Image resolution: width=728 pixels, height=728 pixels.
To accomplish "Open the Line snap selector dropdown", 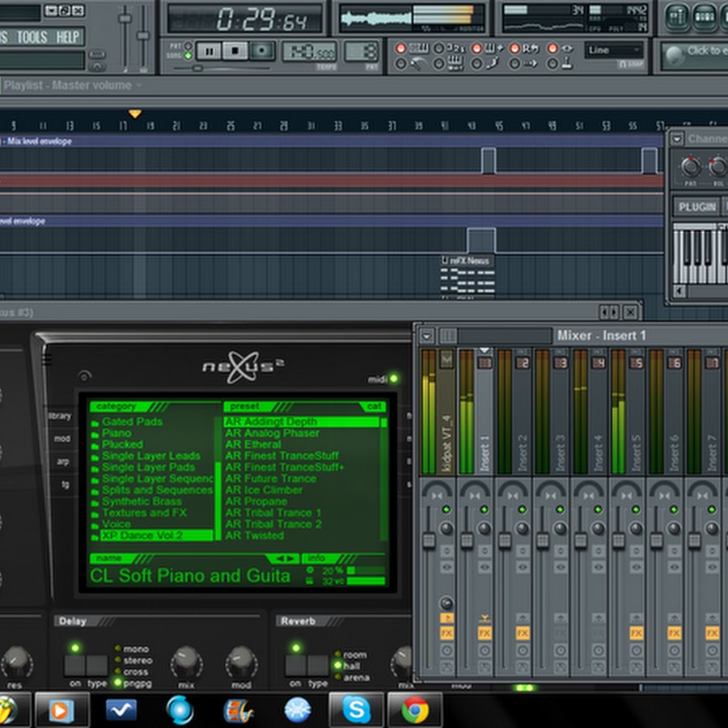I will (x=615, y=50).
